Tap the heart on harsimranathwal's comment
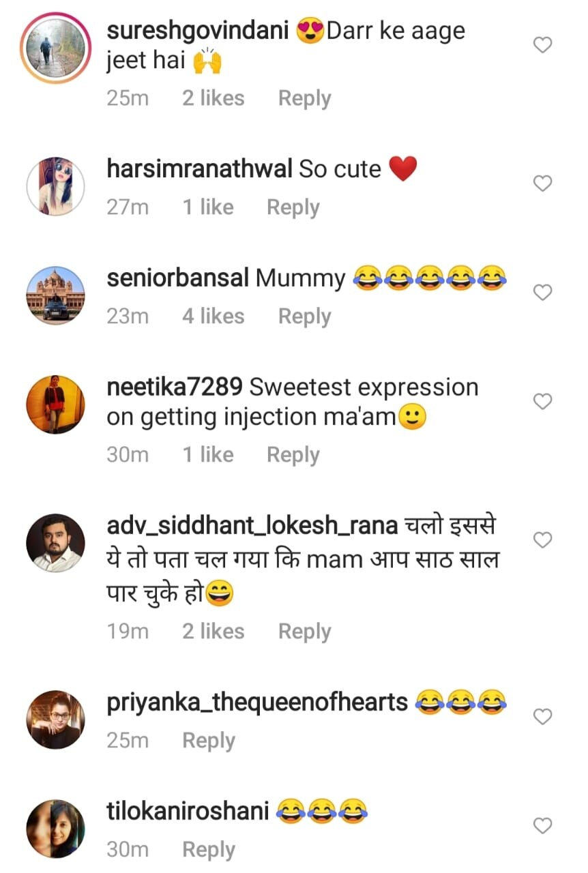 542,183
